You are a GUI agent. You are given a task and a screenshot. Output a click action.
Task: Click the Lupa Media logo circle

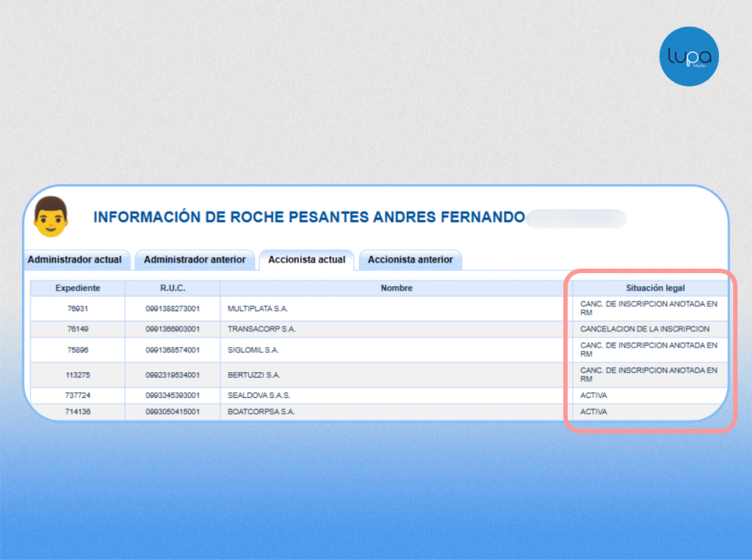coord(689,57)
